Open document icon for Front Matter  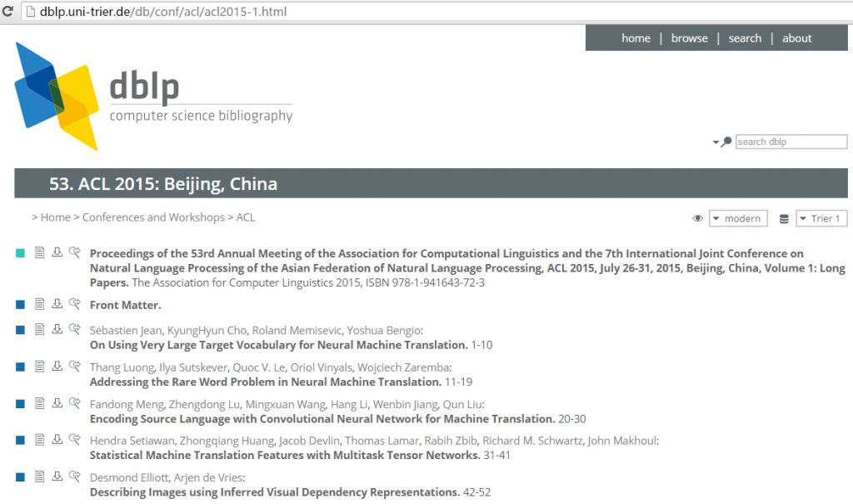coord(39,304)
